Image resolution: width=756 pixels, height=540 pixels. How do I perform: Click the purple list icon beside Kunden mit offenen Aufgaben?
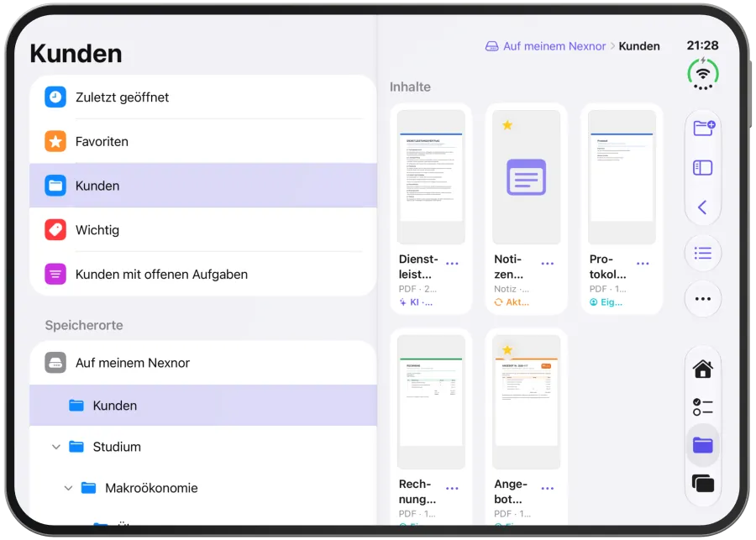pyautogui.click(x=55, y=275)
